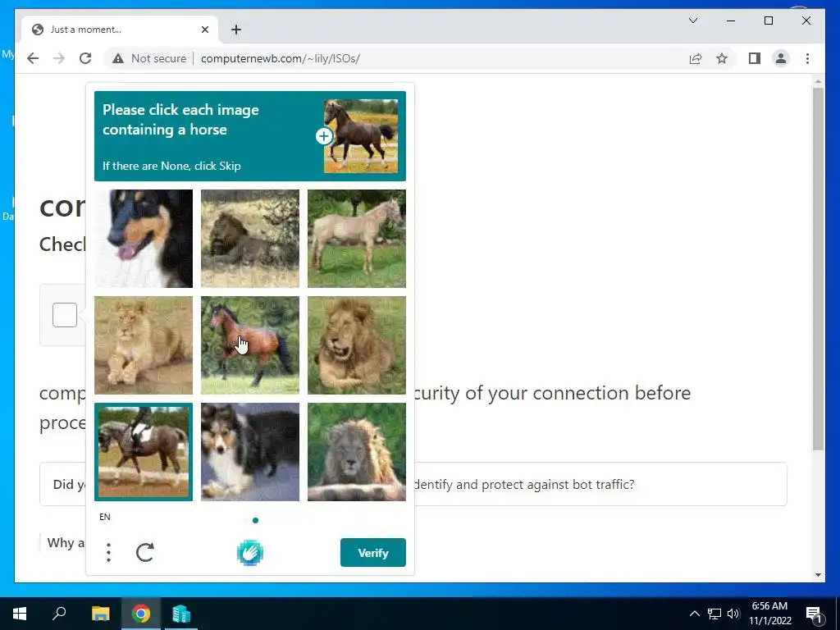Click the Chrome profile avatar icon

(781, 58)
